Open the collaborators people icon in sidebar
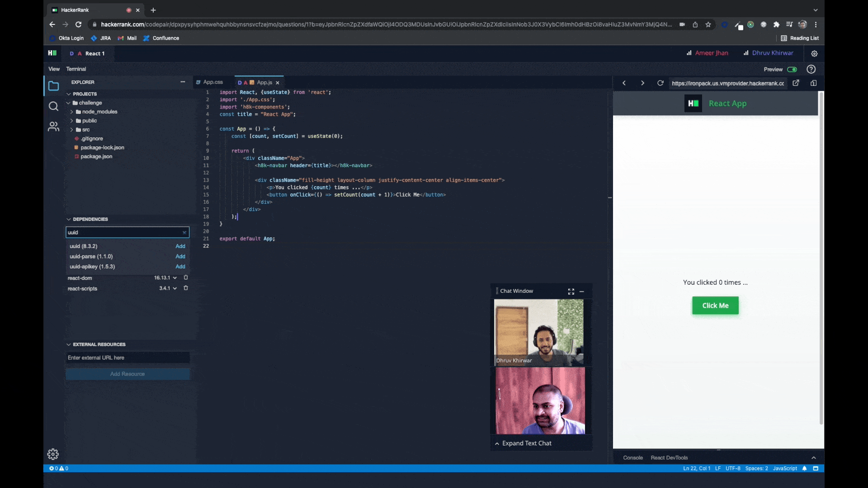 53,127
